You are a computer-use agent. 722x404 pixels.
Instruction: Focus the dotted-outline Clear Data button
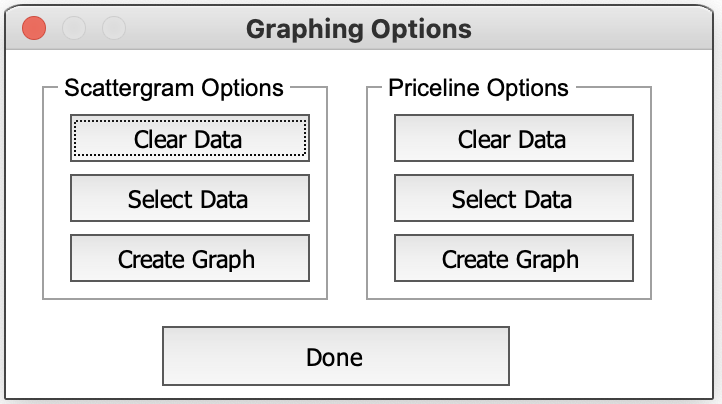point(189,138)
